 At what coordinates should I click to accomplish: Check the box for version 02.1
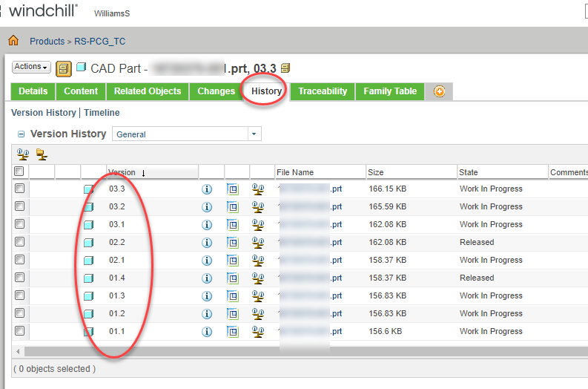coord(19,260)
